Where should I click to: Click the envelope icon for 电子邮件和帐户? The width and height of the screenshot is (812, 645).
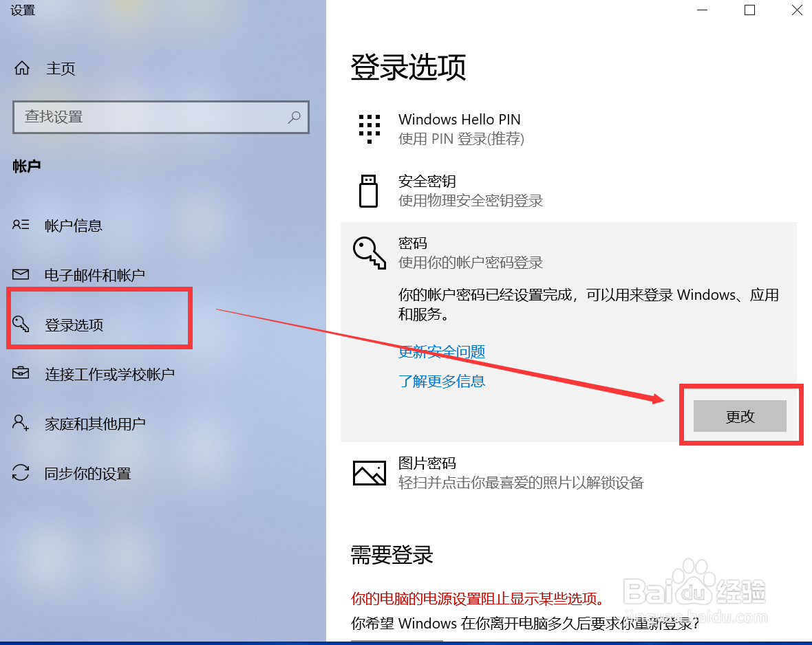(21, 274)
